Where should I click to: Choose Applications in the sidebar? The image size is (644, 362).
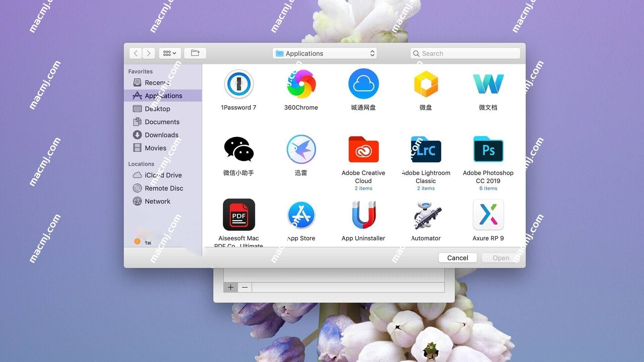163,96
